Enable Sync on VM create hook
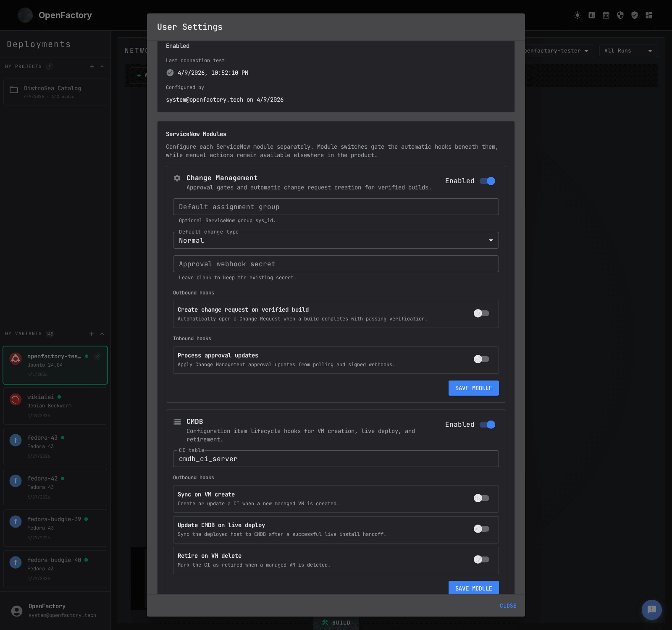Image resolution: width=672 pixels, height=630 pixels. tap(481, 498)
